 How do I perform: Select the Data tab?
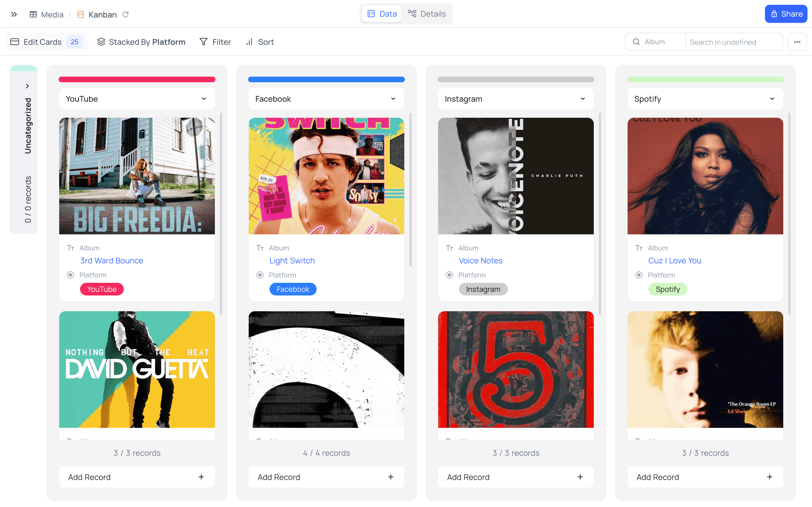382,14
